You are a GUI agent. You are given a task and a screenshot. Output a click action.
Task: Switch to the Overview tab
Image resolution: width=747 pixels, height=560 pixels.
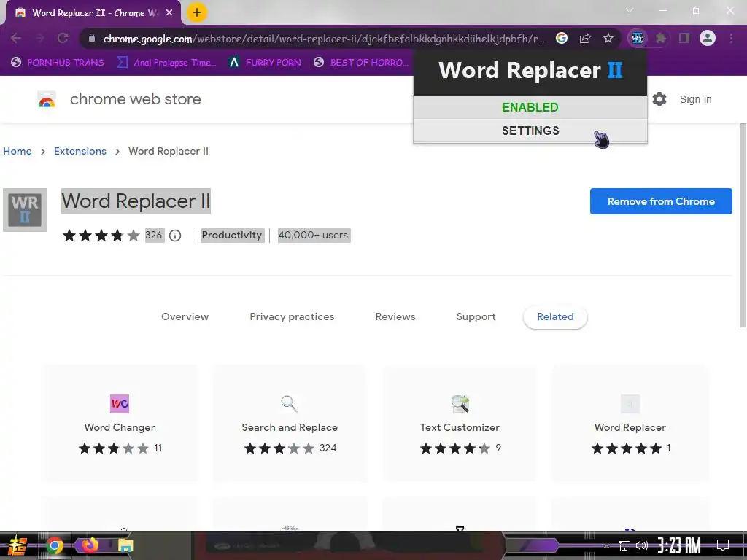185,316
